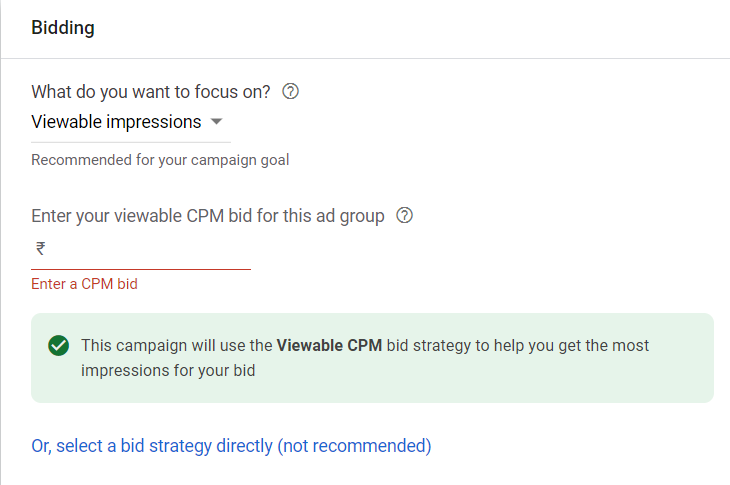The width and height of the screenshot is (730, 485).
Task: Click the help icon beside focus question
Action: point(291,92)
